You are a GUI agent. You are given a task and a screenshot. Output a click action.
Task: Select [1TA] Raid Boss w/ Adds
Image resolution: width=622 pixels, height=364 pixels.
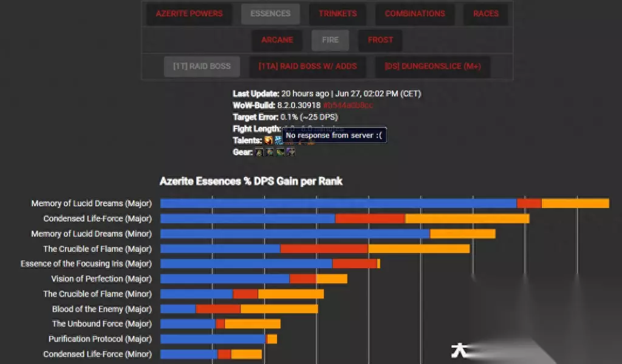click(307, 66)
